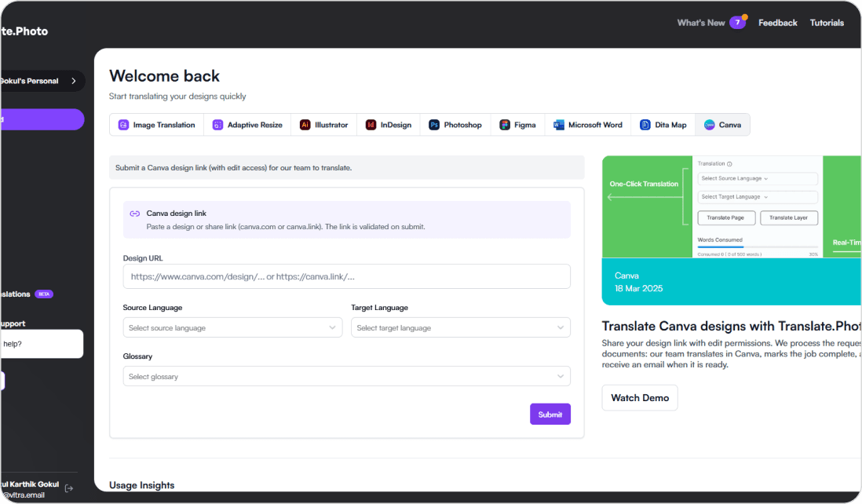
Task: Click the Welcome back heading
Action: pos(164,76)
